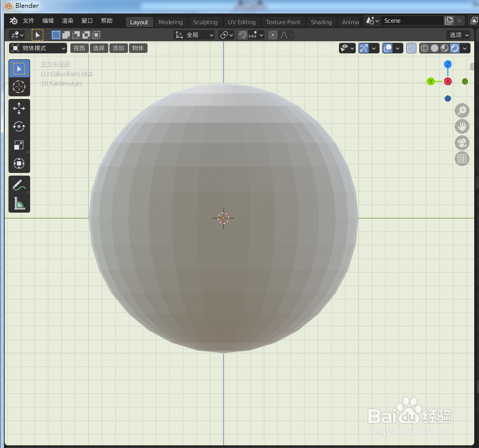
Task: Switch to the Modeling workspace tab
Action: coord(171,22)
